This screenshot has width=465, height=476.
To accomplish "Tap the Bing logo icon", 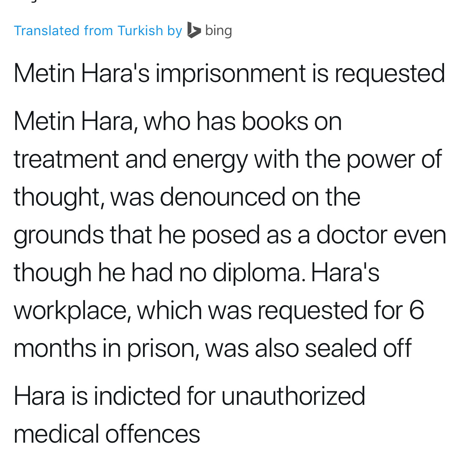I will 194,30.
